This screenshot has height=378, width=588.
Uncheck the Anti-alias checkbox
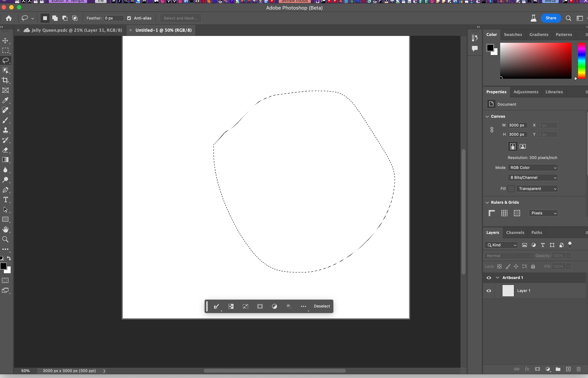click(x=129, y=18)
